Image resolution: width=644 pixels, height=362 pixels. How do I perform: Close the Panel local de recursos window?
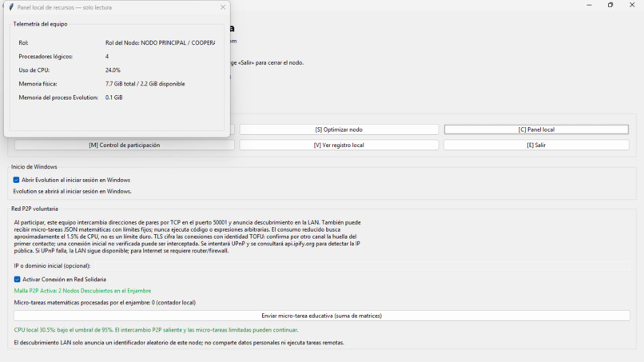click(223, 7)
